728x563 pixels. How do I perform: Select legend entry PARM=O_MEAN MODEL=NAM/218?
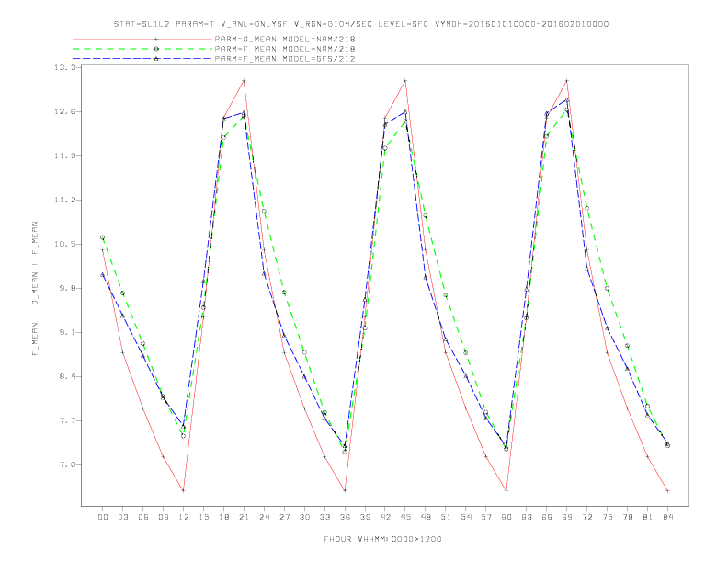285,39
